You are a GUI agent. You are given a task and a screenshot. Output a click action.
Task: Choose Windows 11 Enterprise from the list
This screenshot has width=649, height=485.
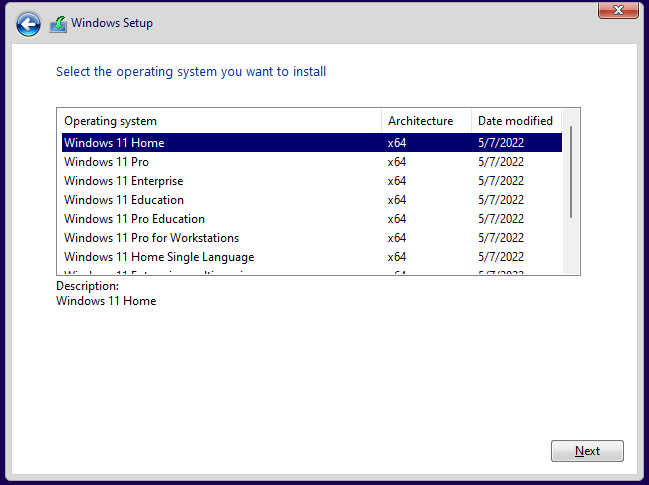pyautogui.click(x=123, y=181)
